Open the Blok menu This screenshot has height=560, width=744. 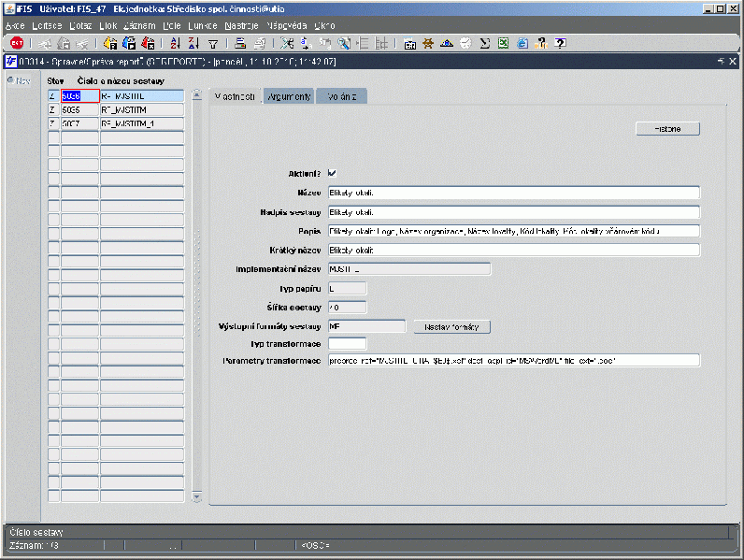coord(108,25)
